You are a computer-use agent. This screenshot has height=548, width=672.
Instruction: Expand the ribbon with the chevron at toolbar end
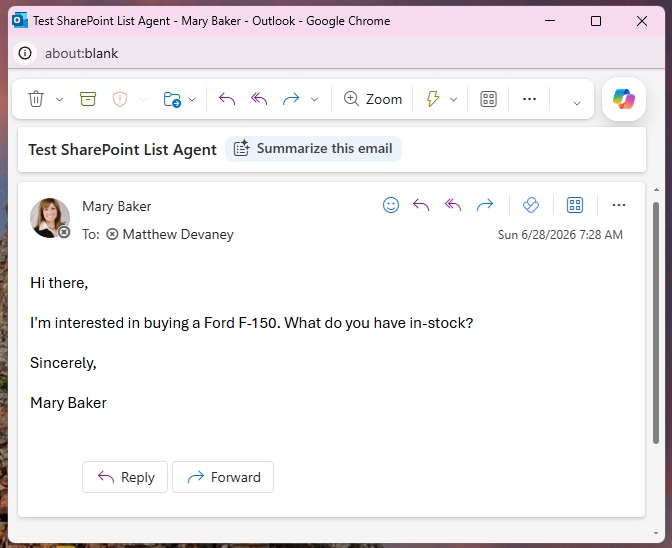tap(577, 103)
